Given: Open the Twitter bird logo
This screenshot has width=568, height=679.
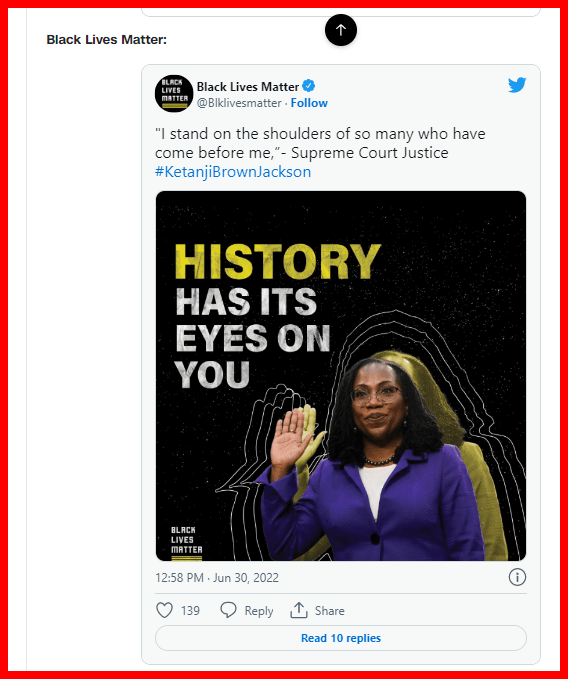Looking at the screenshot, I should (x=517, y=85).
